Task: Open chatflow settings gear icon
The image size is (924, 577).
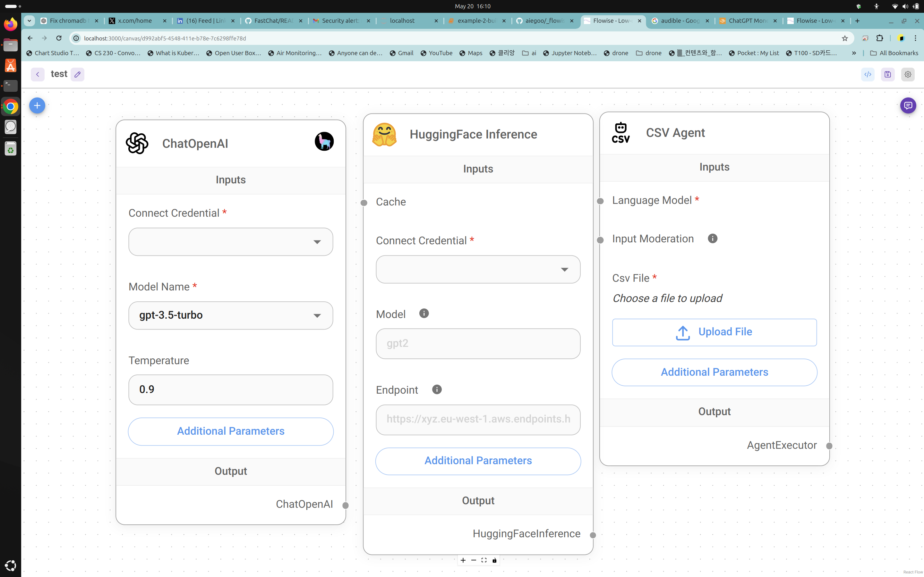Action: [x=908, y=74]
